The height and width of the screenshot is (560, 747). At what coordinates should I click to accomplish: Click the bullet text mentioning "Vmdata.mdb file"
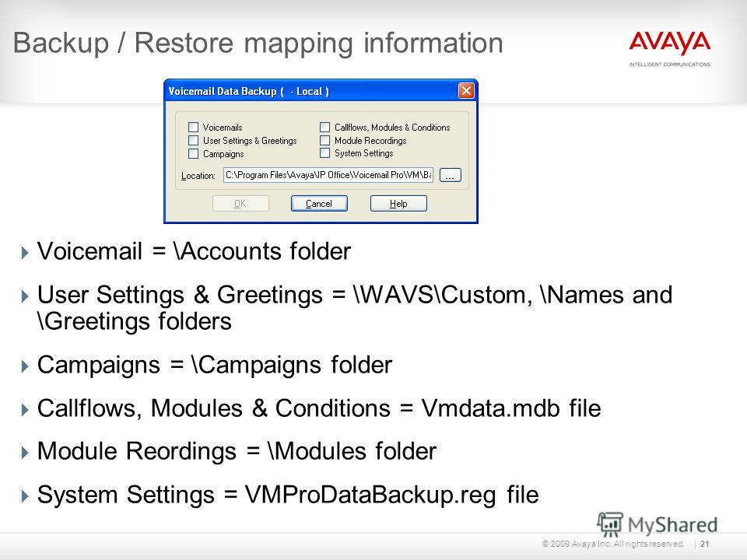click(319, 408)
